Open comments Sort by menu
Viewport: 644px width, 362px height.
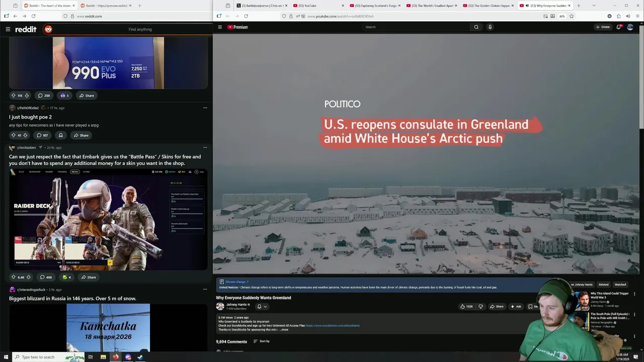pos(262,341)
